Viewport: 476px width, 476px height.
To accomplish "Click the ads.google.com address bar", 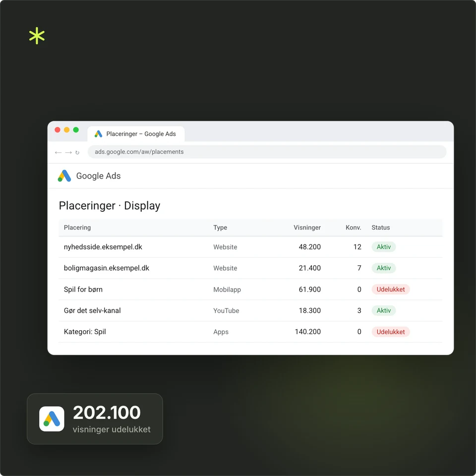I will pyautogui.click(x=267, y=152).
